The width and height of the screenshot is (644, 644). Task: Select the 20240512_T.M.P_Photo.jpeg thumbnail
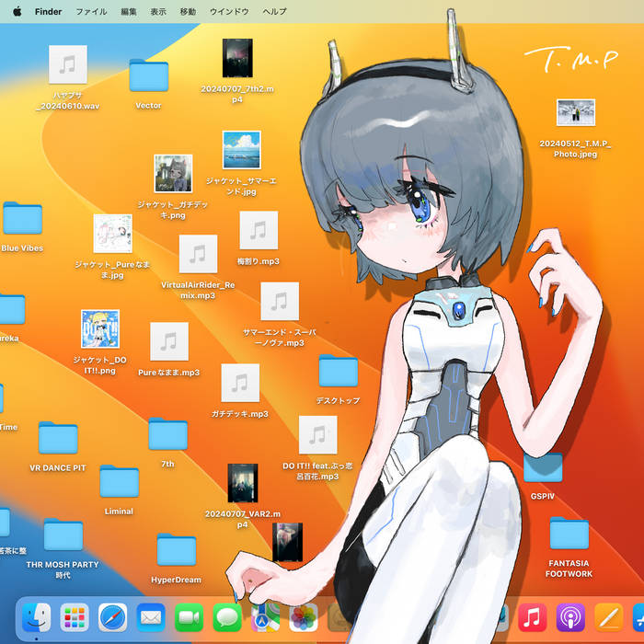pos(576,114)
